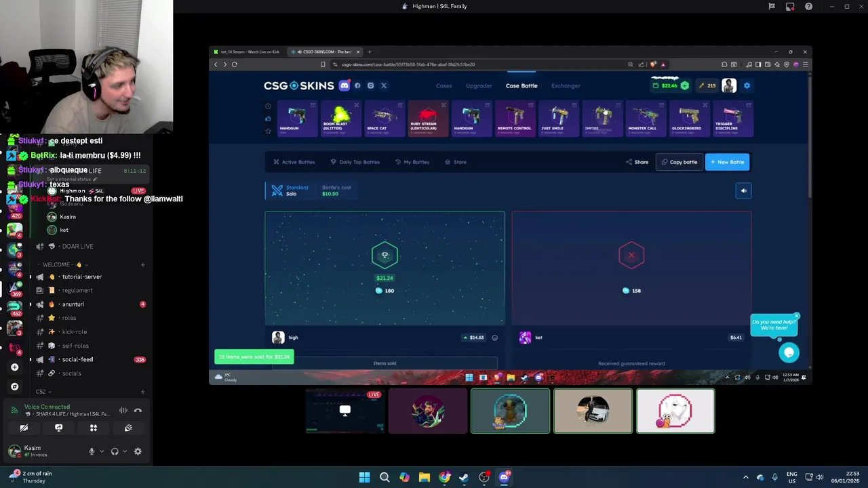Show best drops with the thumbs-up icon

click(x=268, y=119)
